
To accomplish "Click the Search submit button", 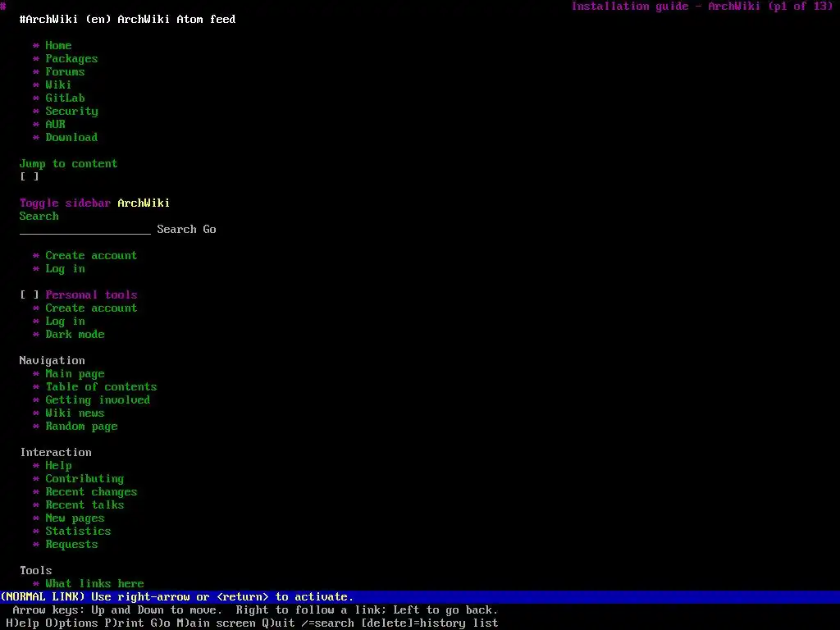I will 176,230.
